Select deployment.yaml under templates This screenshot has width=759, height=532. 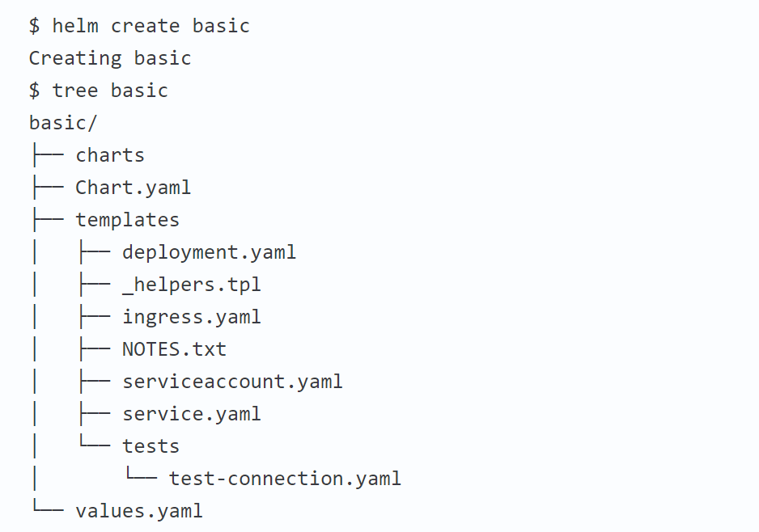click(209, 252)
